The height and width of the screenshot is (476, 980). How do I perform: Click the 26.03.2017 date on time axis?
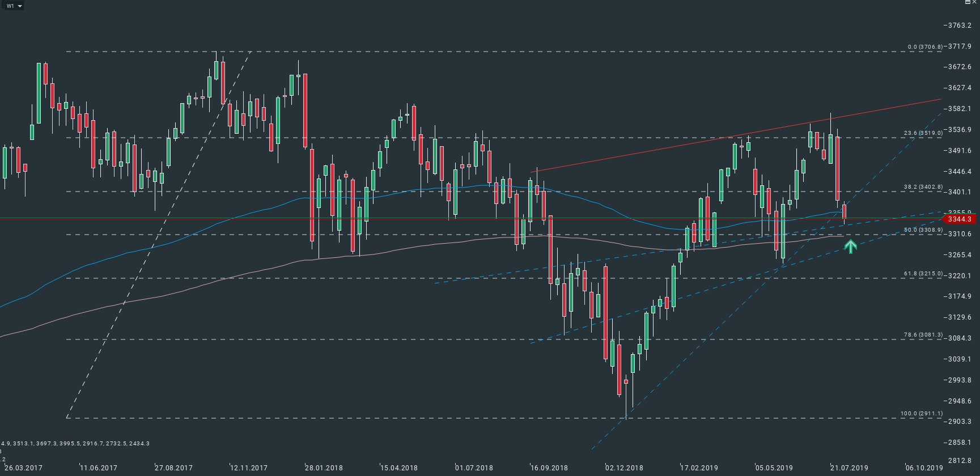coord(23,468)
